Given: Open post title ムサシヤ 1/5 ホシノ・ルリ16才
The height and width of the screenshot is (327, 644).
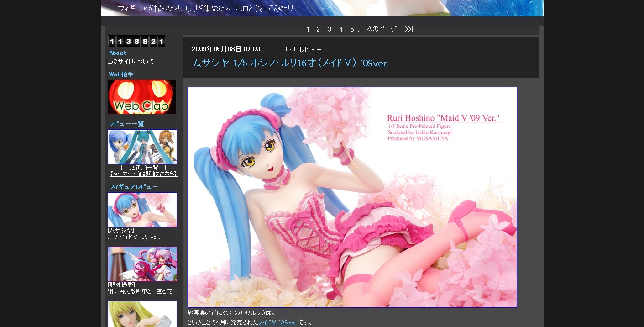Looking at the screenshot, I should (290, 63).
